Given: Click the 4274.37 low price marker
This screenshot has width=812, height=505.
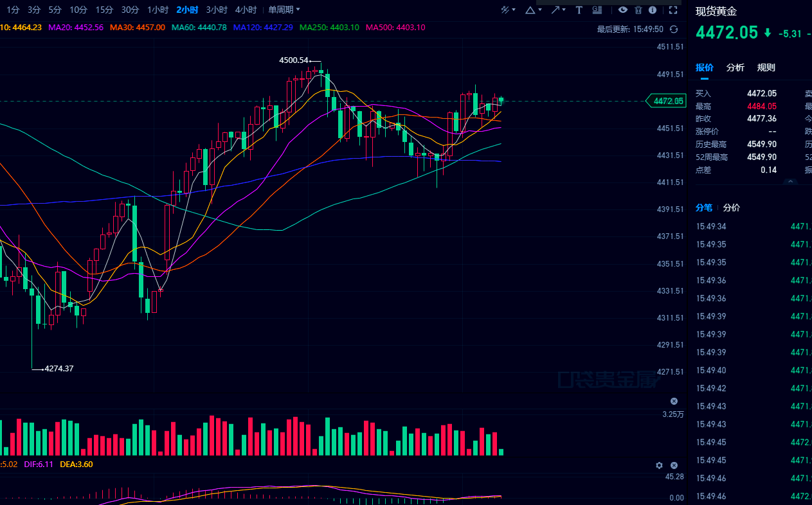Looking at the screenshot, I should coord(59,369).
